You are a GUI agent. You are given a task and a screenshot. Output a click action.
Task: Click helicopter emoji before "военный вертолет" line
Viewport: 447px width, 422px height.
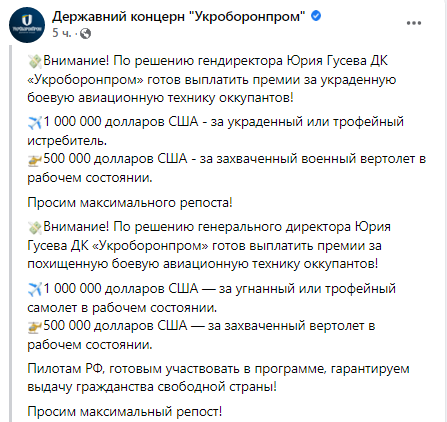[x=35, y=160]
